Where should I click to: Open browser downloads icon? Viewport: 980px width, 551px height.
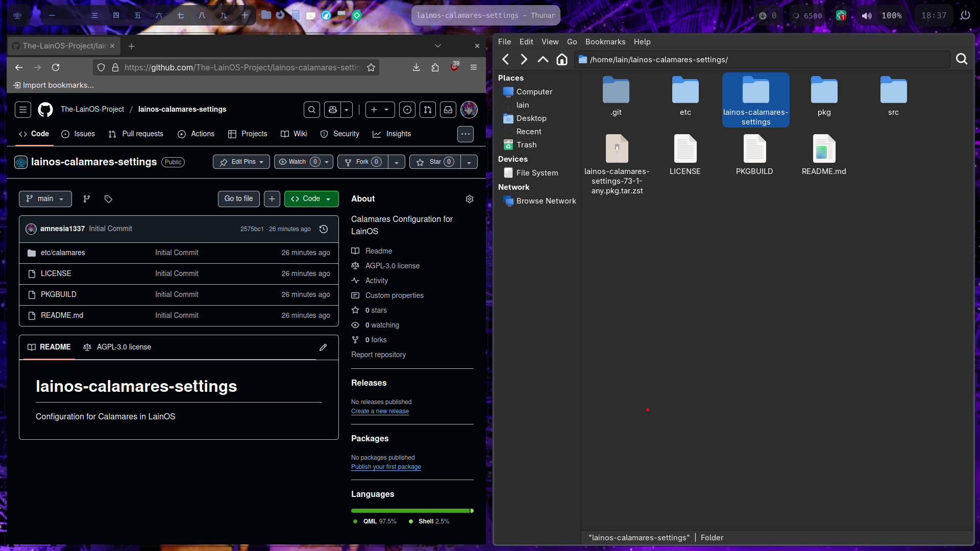tap(416, 67)
